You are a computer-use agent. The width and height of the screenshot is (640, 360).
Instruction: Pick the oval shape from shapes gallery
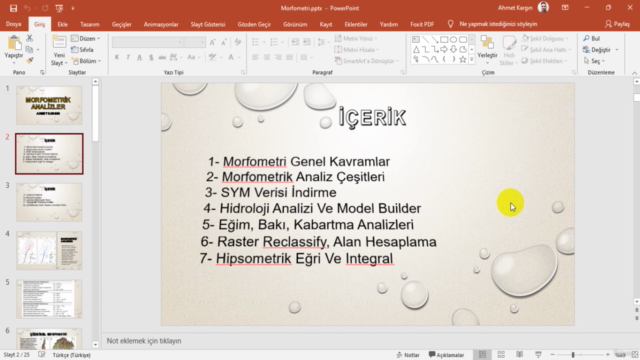tap(453, 40)
